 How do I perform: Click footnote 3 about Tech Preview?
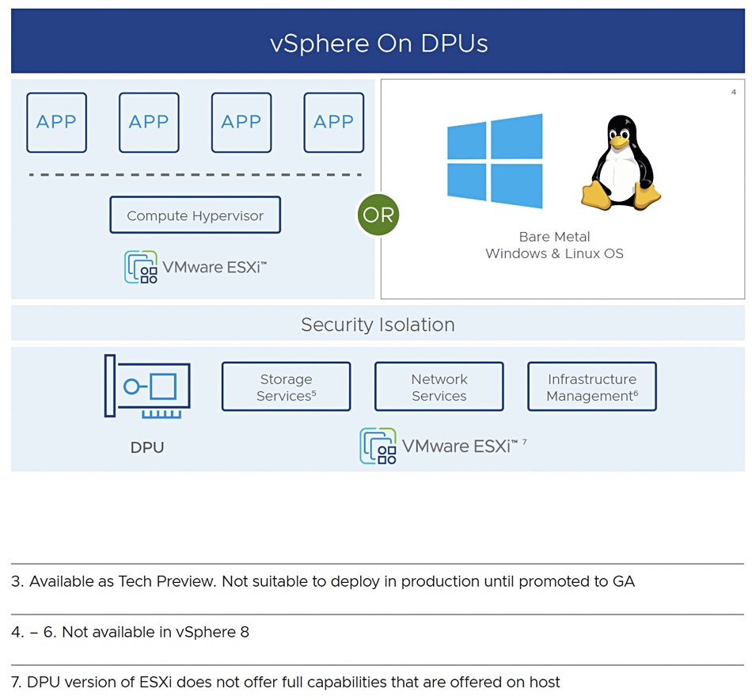pyautogui.click(x=323, y=581)
